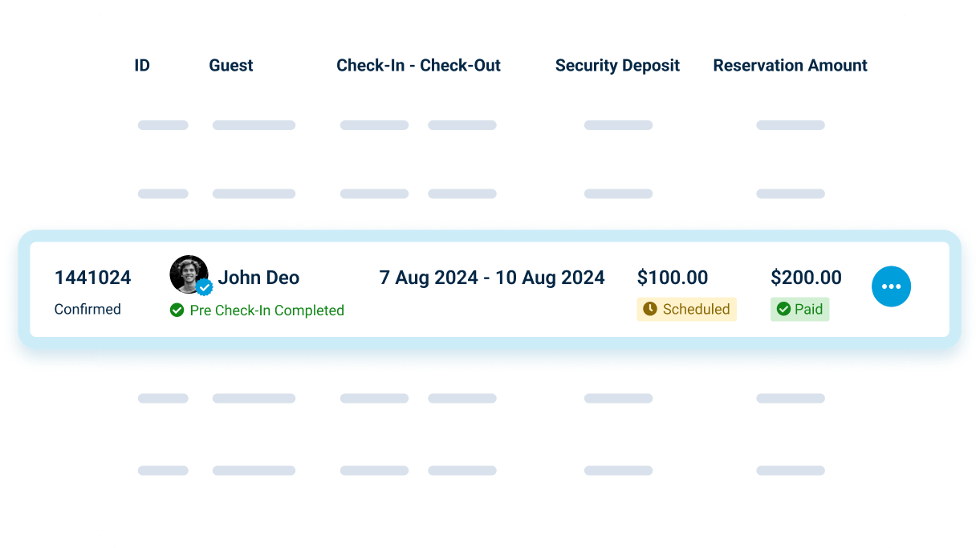Click the $200.00 reservation amount
Image resolution: width=980 pixels, height=548 pixels.
coord(806,278)
